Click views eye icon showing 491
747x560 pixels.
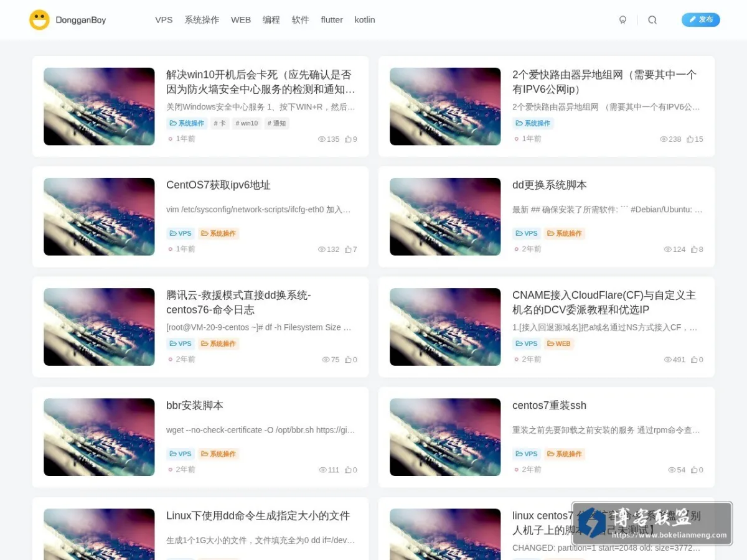point(668,359)
